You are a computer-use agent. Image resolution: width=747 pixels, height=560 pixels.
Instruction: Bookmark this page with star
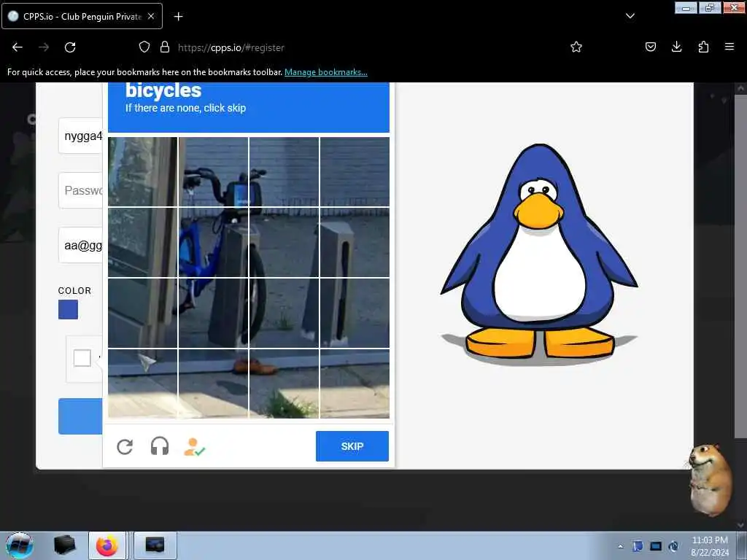(576, 47)
